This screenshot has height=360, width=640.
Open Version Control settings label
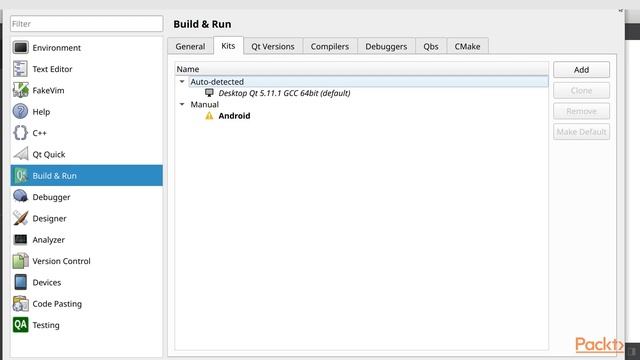click(x=62, y=261)
